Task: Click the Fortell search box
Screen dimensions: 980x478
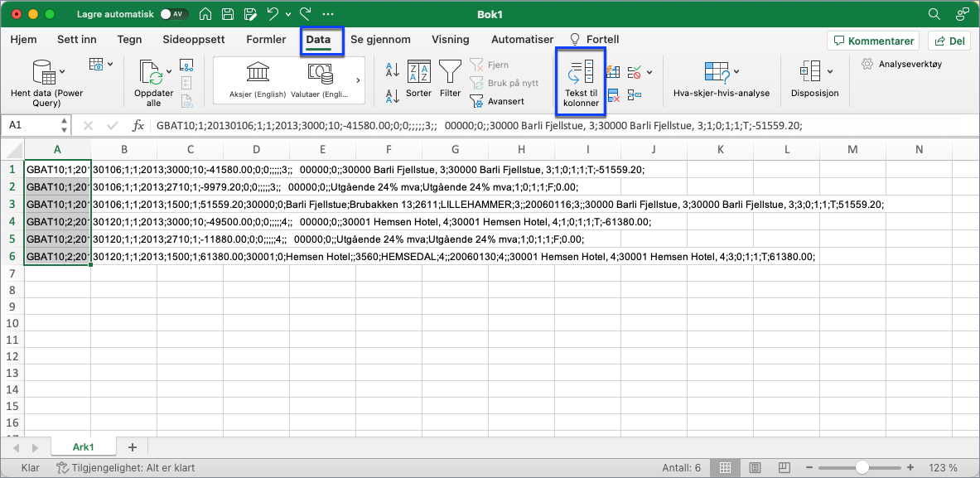Action: [x=594, y=40]
